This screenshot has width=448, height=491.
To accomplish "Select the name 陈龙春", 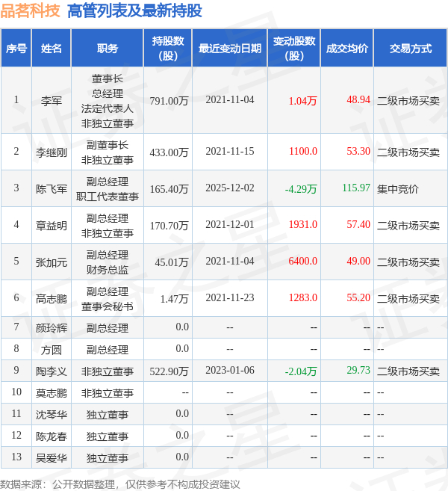I will tap(52, 436).
